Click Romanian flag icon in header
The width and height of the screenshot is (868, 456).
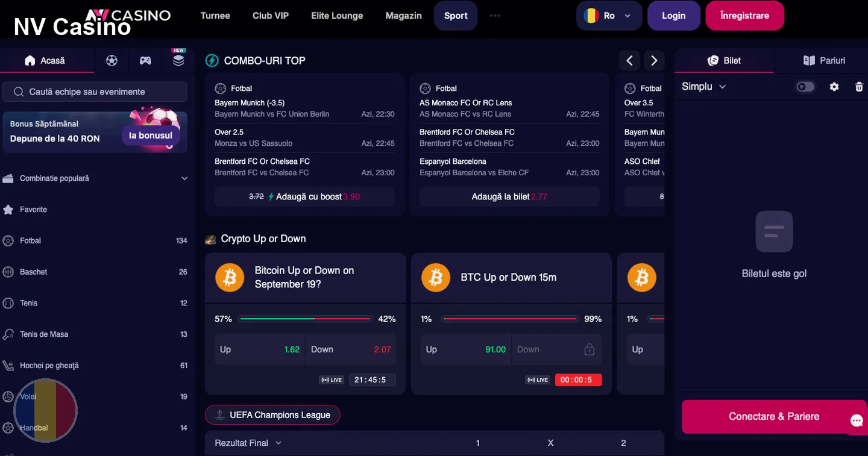pyautogui.click(x=591, y=16)
